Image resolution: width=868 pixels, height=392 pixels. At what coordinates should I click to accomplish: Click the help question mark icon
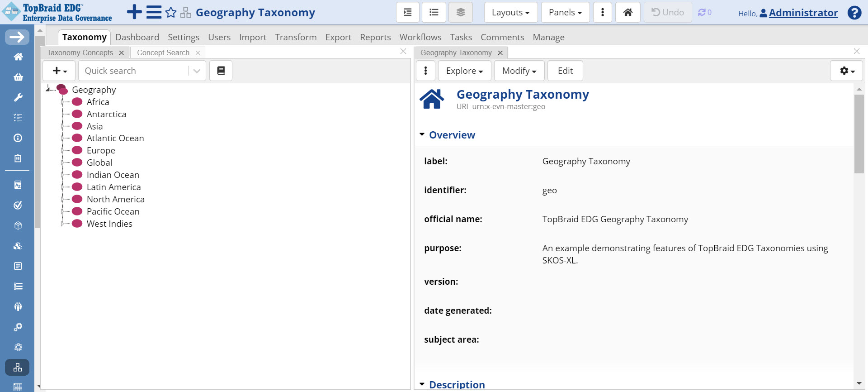[x=854, y=13]
